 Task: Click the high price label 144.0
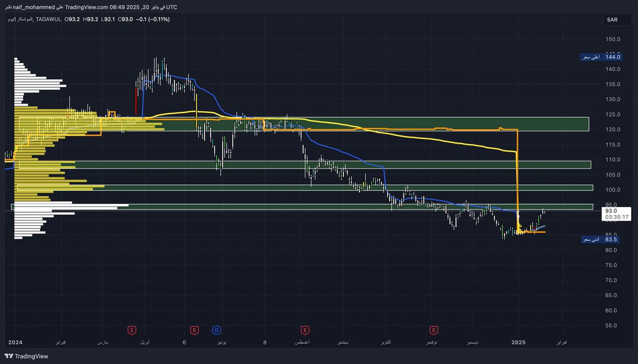pos(613,57)
